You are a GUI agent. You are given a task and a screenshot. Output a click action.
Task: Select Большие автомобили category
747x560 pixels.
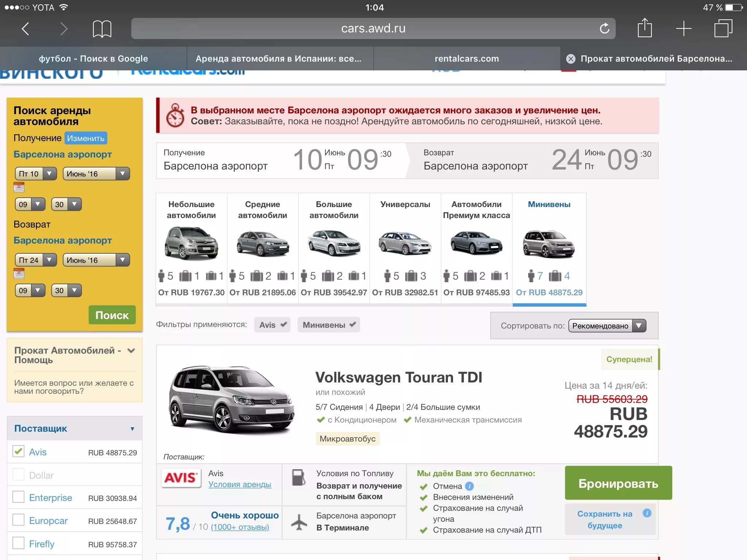(x=334, y=249)
